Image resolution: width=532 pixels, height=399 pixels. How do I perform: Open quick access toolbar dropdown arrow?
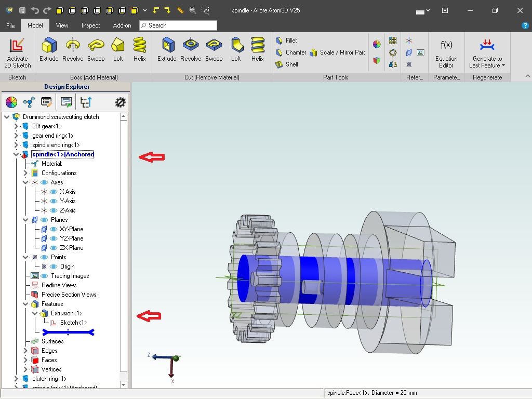pyautogui.click(x=145, y=10)
